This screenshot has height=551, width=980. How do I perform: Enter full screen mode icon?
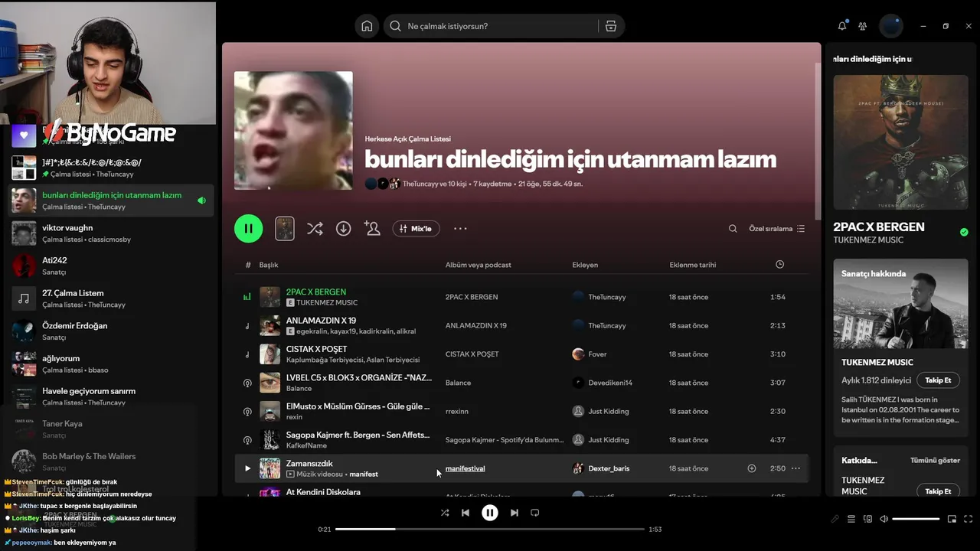pyautogui.click(x=968, y=519)
